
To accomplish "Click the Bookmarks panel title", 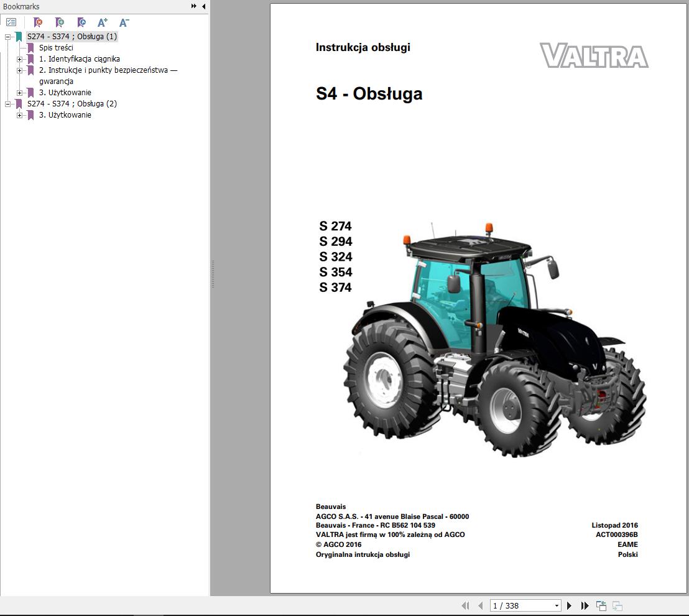I will pyautogui.click(x=21, y=7).
